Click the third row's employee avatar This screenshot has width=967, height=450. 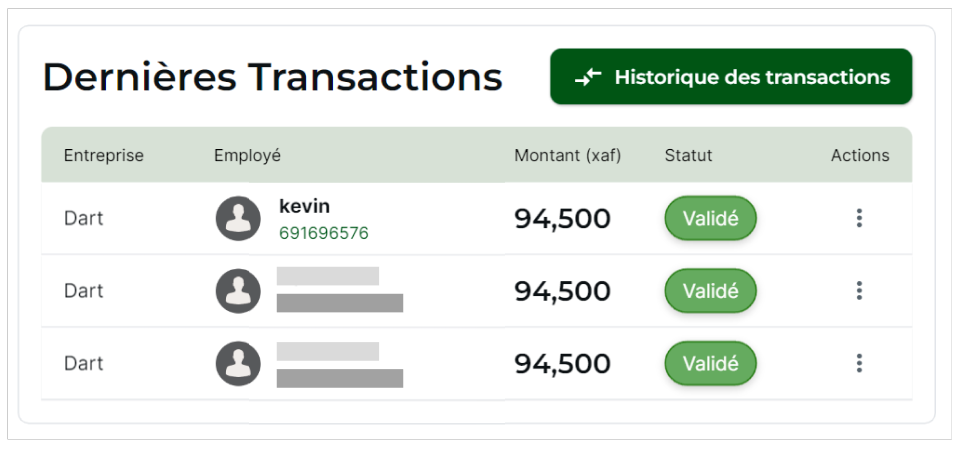click(x=238, y=364)
